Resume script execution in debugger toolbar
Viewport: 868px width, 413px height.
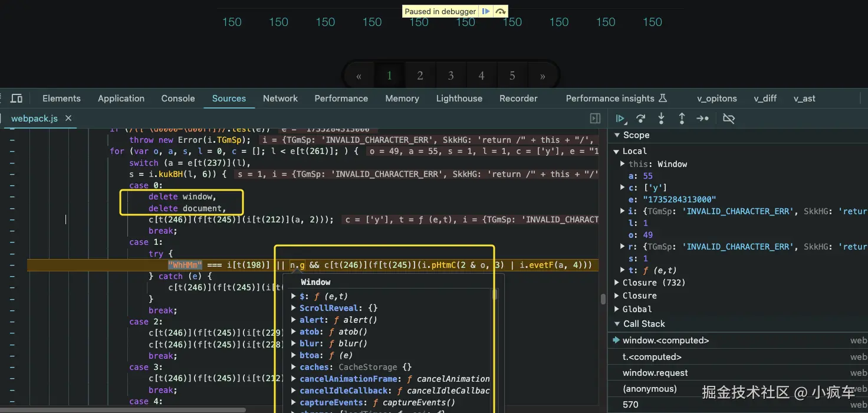tap(620, 119)
